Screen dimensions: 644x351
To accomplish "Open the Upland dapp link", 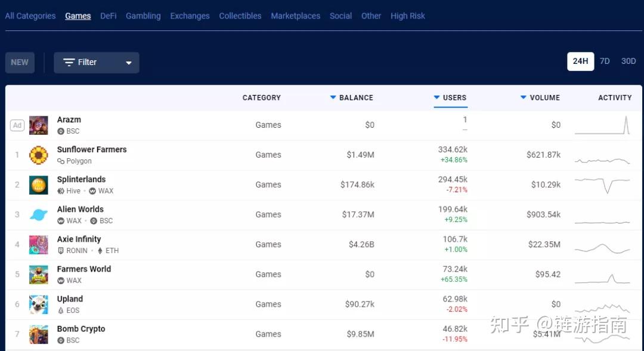I will click(x=70, y=299).
